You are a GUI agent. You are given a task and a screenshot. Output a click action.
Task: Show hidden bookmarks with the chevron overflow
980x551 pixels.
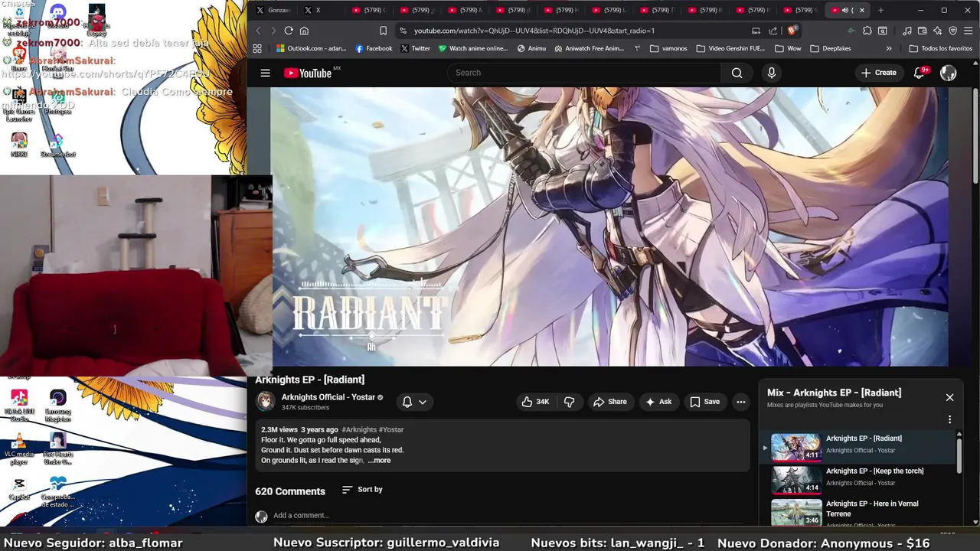point(889,48)
